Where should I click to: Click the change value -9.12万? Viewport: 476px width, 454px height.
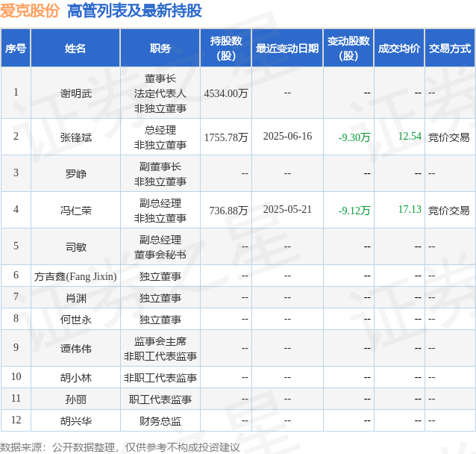[354, 211]
